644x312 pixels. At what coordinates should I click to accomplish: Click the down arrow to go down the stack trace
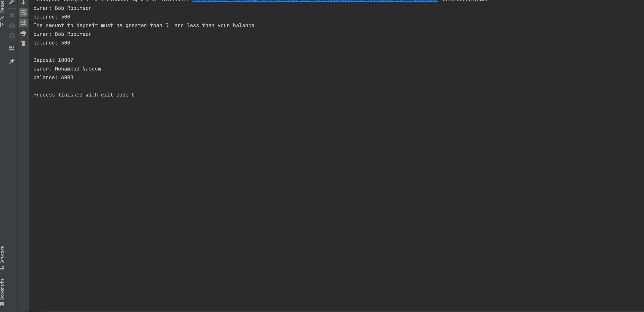click(23, 2)
